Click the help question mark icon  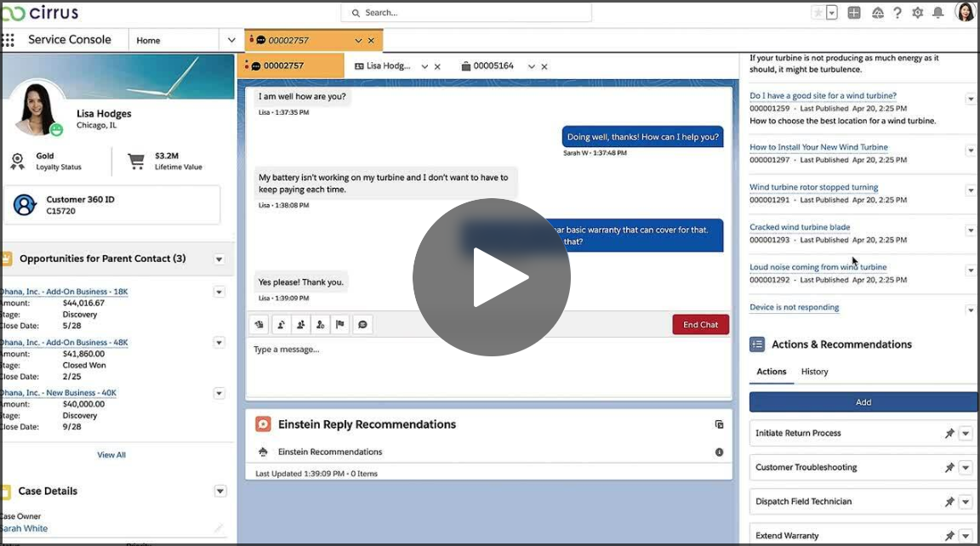coord(897,13)
